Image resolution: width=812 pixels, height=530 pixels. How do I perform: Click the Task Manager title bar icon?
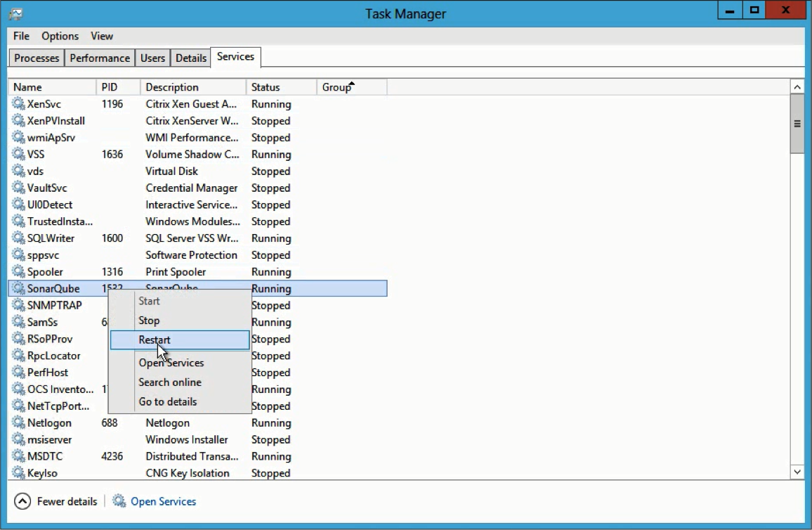pos(15,13)
